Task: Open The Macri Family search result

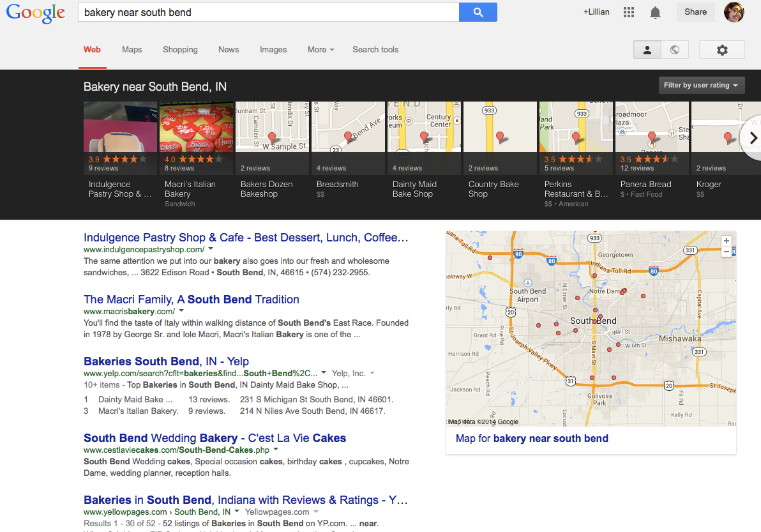Action: coord(191,300)
